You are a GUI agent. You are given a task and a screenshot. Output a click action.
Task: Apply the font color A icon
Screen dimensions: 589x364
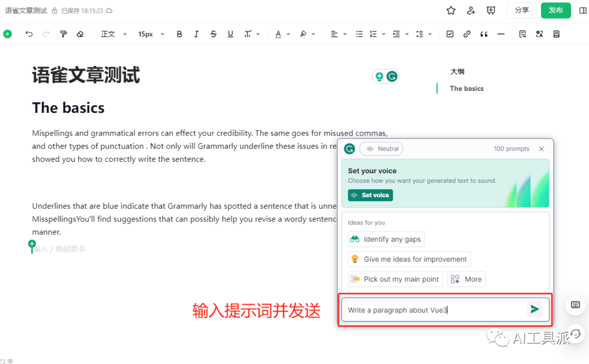pyautogui.click(x=278, y=34)
